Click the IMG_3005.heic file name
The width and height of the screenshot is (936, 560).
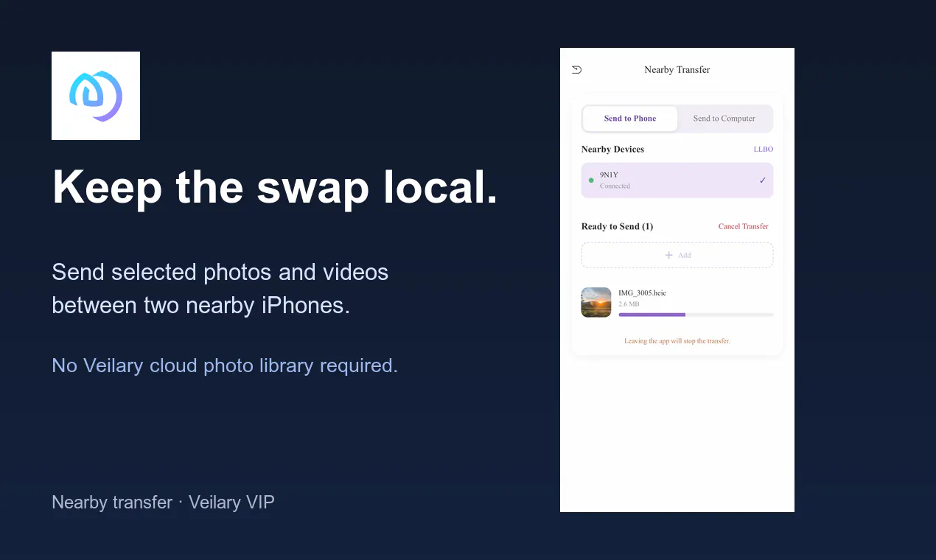(x=642, y=293)
